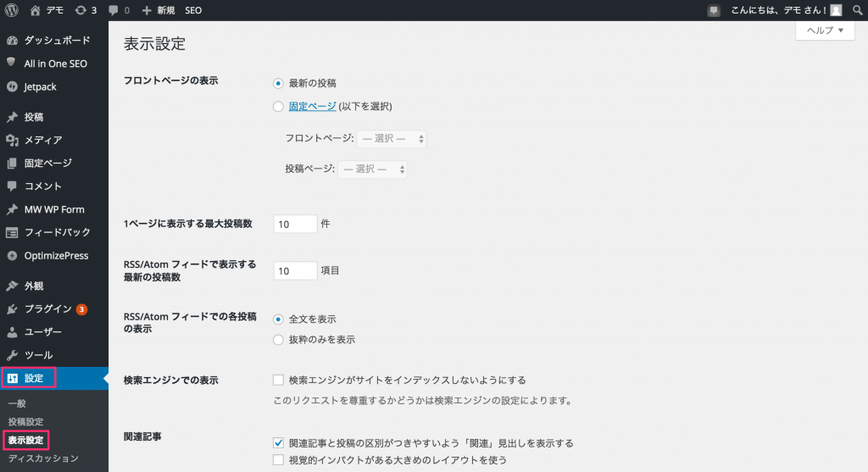This screenshot has height=472, width=868.
Task: Select 固定ページ radio option
Action: (x=278, y=107)
